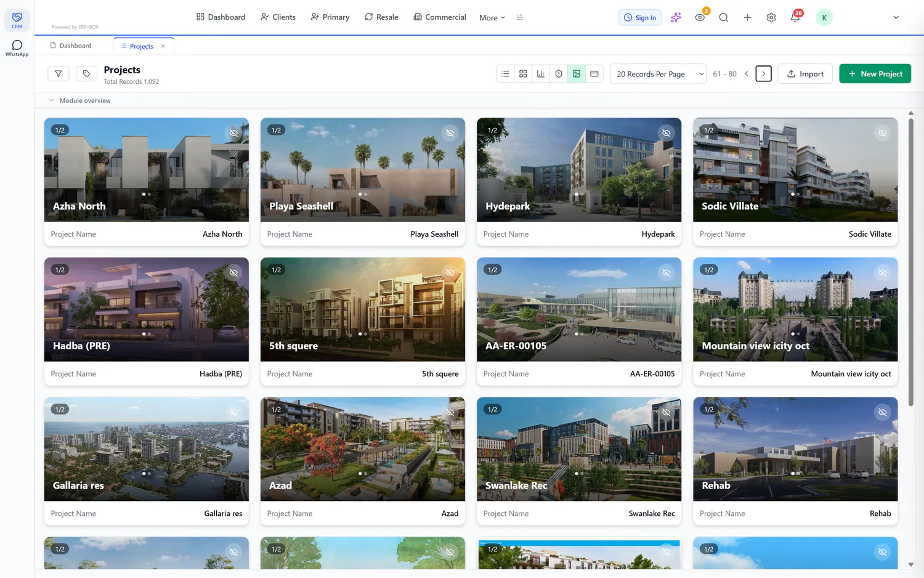The image size is (924, 578).
Task: Open the filter funnel icon
Action: point(59,74)
